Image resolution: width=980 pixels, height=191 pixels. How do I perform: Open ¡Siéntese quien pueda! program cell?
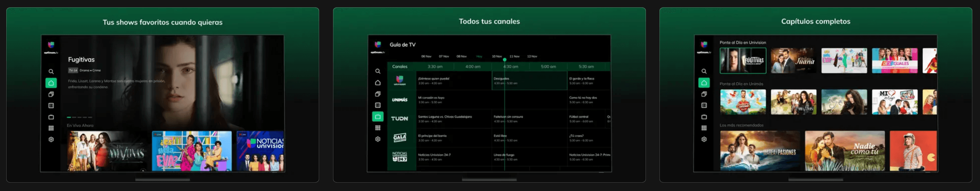(x=454, y=81)
